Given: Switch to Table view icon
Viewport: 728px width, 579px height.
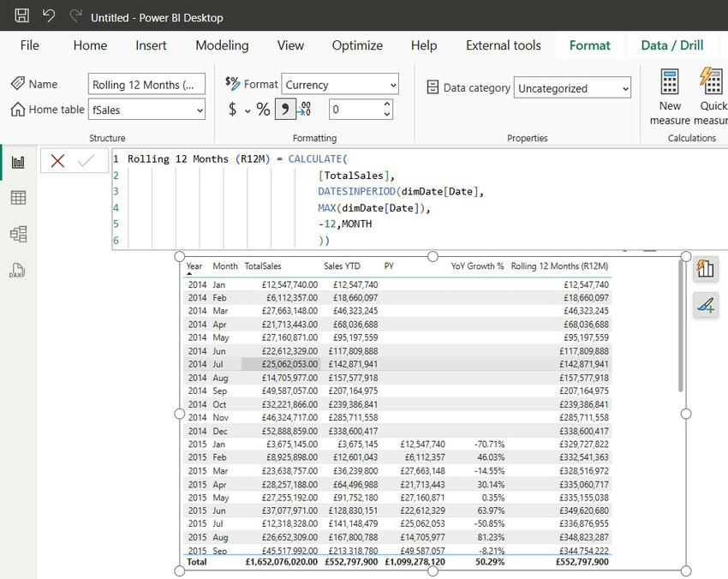Looking at the screenshot, I should [18, 198].
